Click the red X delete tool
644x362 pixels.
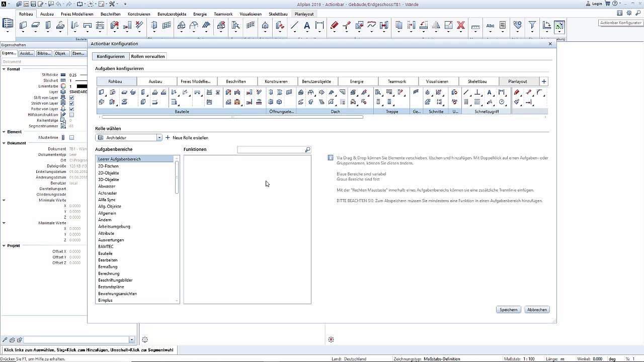click(x=460, y=25)
